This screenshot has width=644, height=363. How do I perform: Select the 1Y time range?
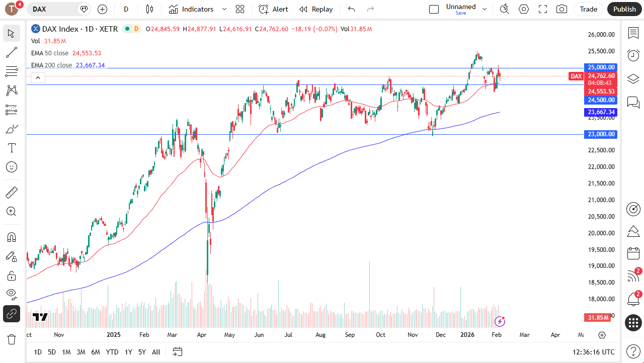[128, 352]
